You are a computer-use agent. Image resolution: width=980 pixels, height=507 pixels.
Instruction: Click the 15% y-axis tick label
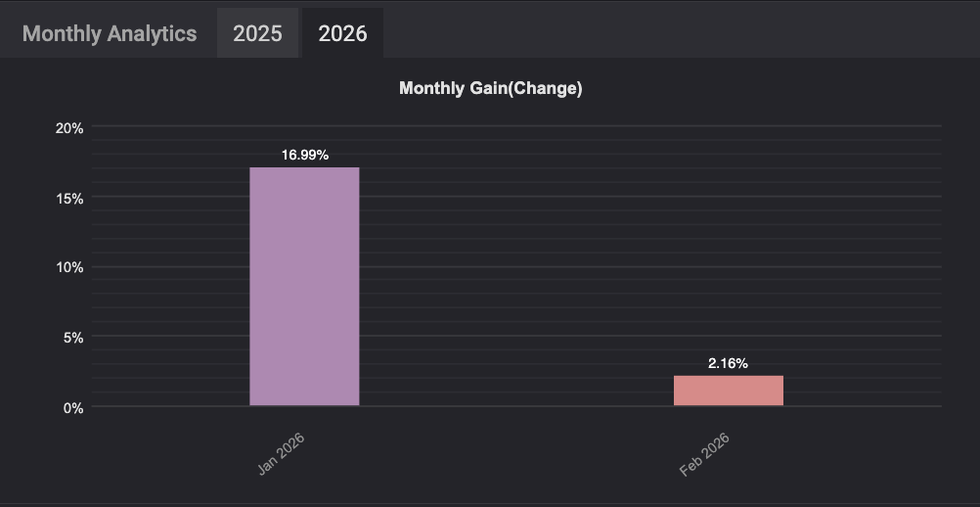pyautogui.click(x=69, y=199)
